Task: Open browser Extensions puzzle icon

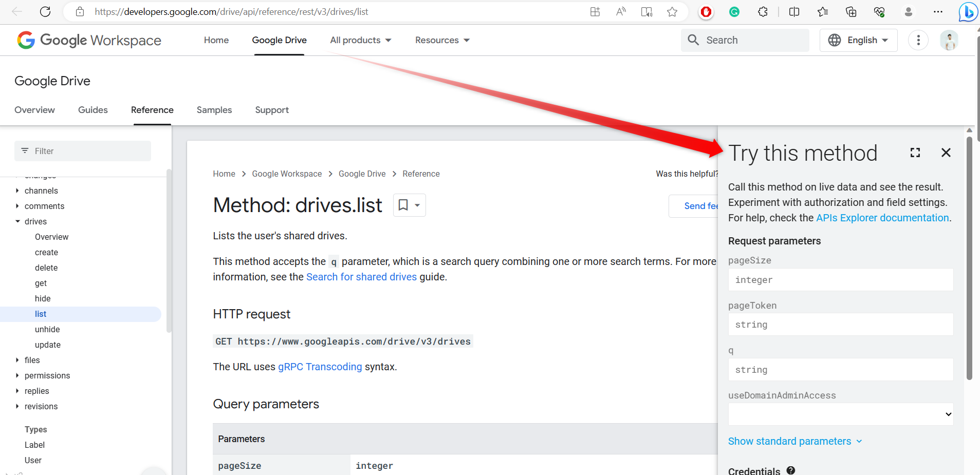Action: pos(763,12)
